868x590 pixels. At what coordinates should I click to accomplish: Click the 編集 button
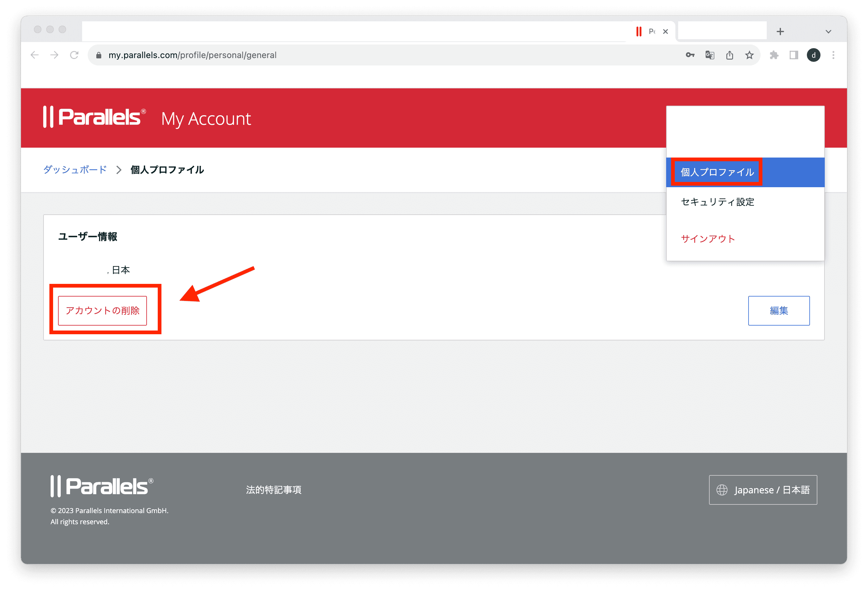tap(779, 310)
